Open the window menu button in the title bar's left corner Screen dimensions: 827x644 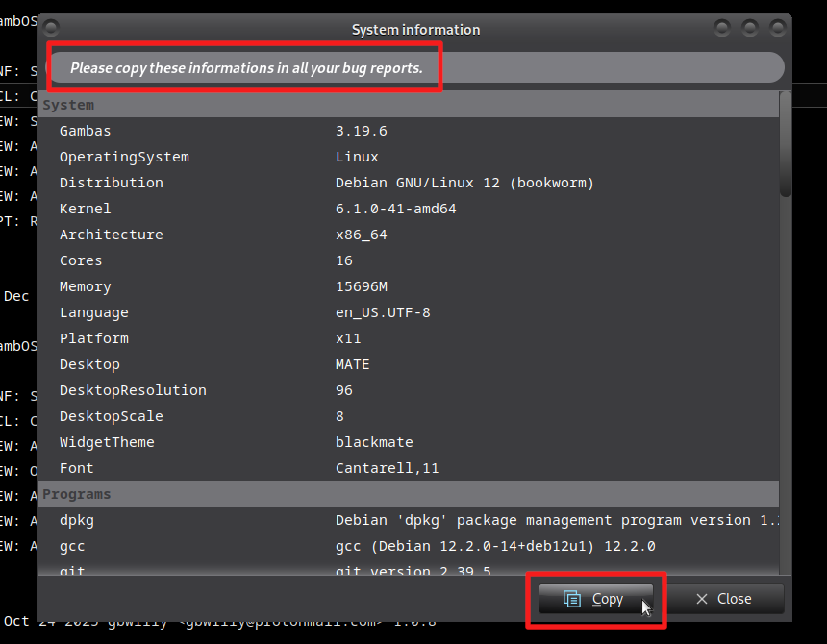(52, 29)
